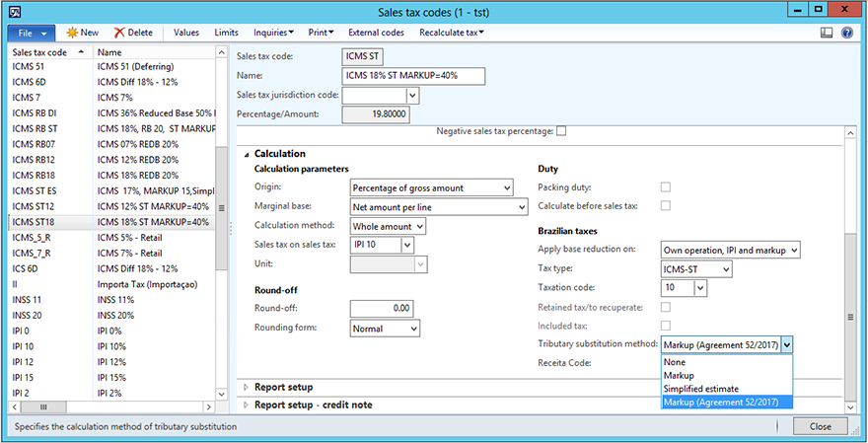Screen dimensions: 868x443
Task: Select the ICMS ST12 row
Action: (x=111, y=206)
